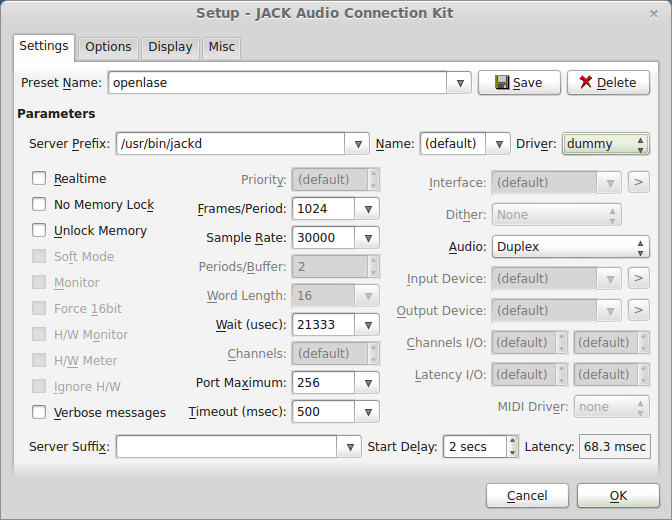Save the openlase preset
This screenshot has width=672, height=520.
[x=519, y=83]
